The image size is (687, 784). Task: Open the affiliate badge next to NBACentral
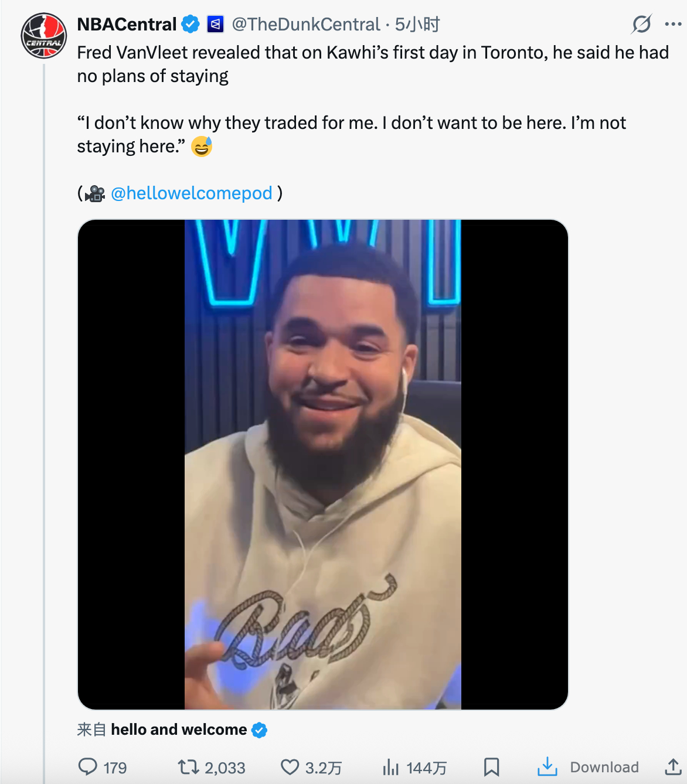pyautogui.click(x=216, y=25)
